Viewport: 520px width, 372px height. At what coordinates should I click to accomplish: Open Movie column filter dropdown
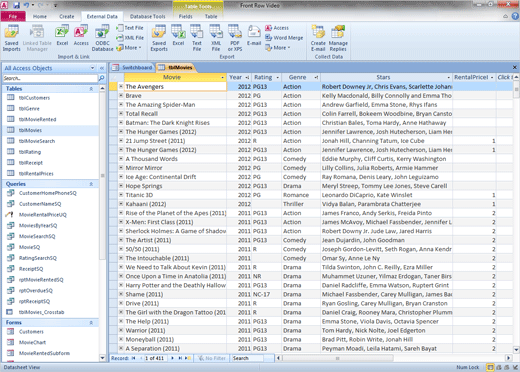(223, 77)
